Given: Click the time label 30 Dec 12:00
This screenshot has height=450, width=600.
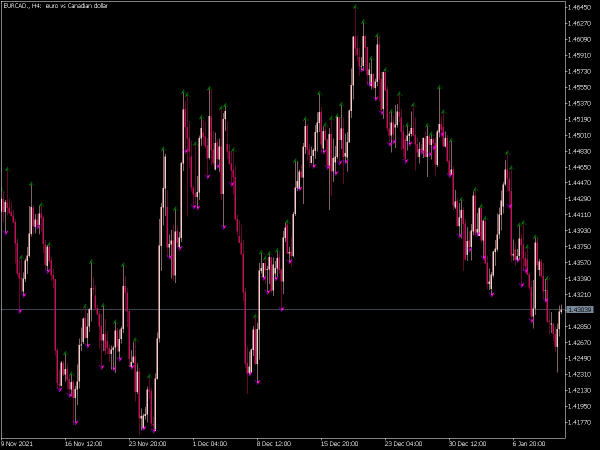Looking at the screenshot, I should point(467,444).
